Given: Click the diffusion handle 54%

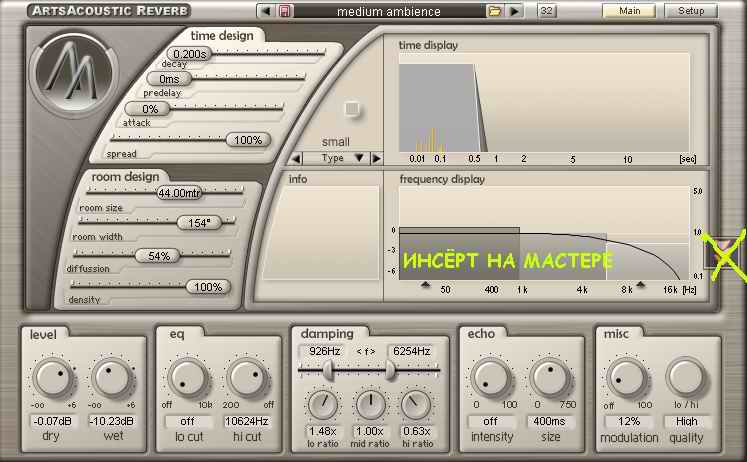Looking at the screenshot, I should tap(158, 256).
